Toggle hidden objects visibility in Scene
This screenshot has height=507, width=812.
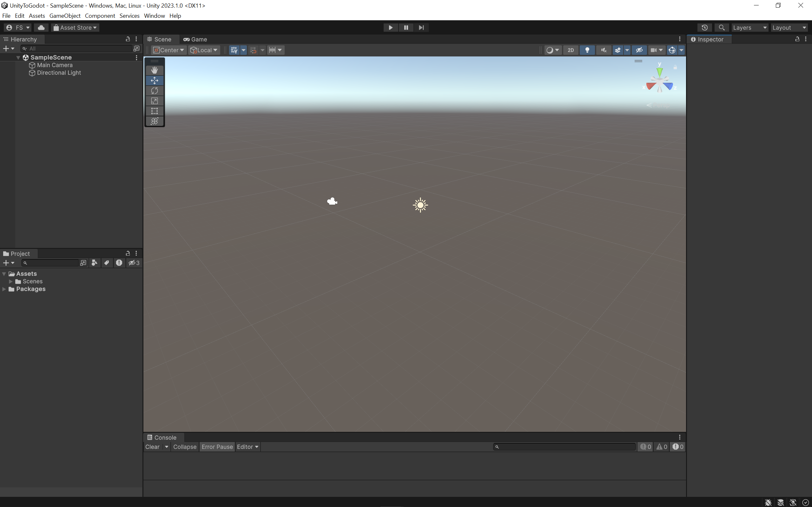639,50
